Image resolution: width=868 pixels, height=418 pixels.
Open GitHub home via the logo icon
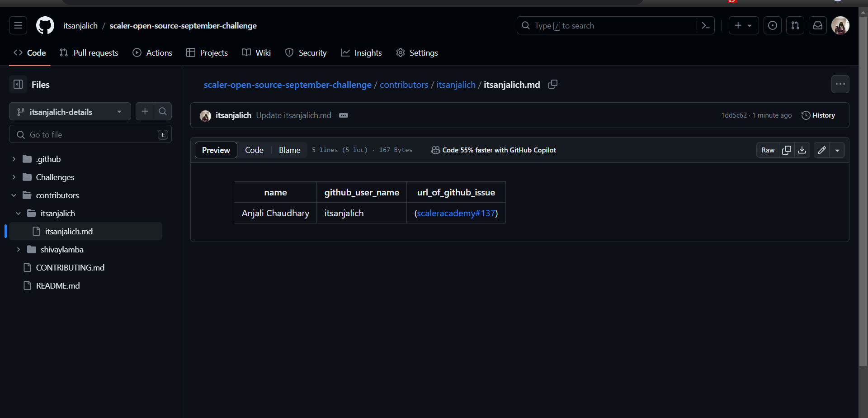tap(45, 25)
